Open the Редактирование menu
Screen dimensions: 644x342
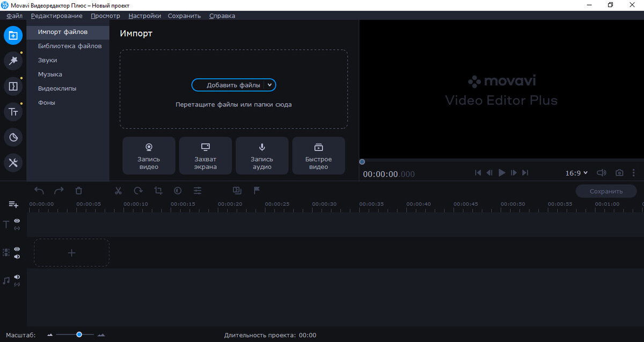(57, 16)
